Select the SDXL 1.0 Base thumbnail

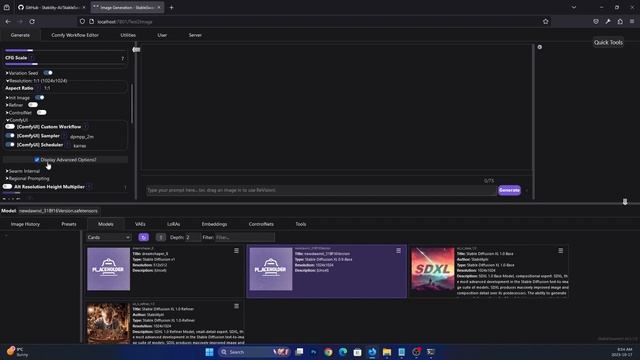pyautogui.click(x=433, y=269)
